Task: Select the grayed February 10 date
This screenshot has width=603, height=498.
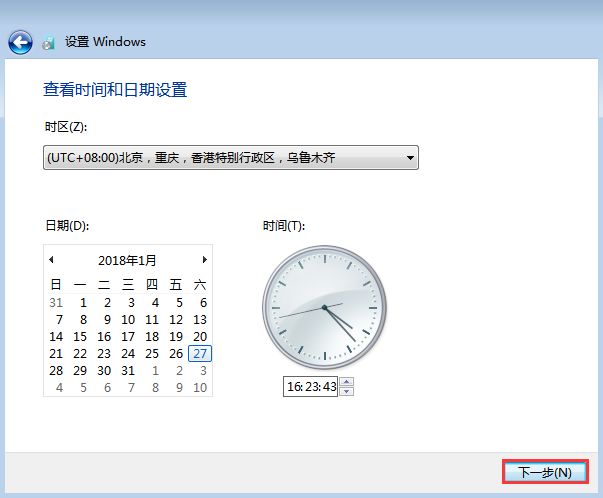Action: [x=200, y=387]
